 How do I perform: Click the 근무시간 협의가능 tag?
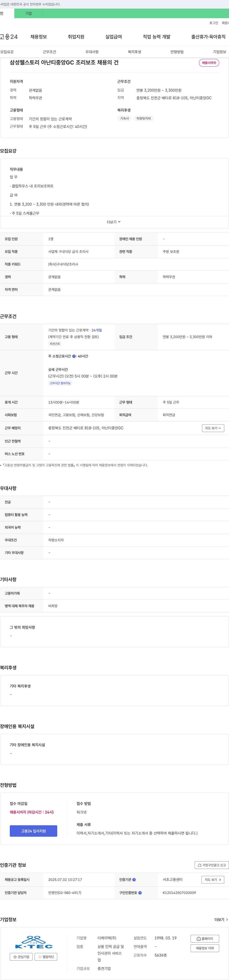click(60, 383)
